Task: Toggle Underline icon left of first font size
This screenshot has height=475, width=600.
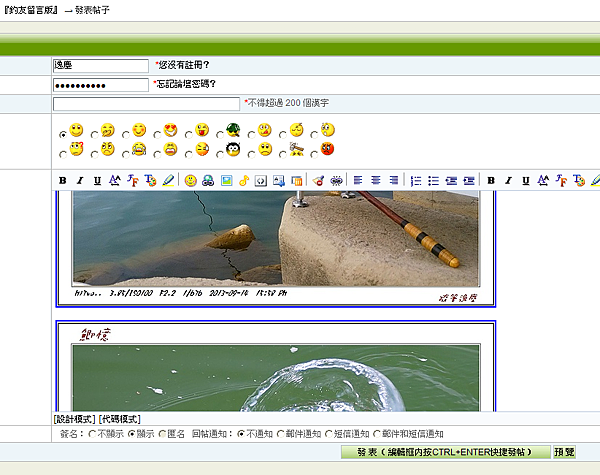Action: (x=97, y=180)
